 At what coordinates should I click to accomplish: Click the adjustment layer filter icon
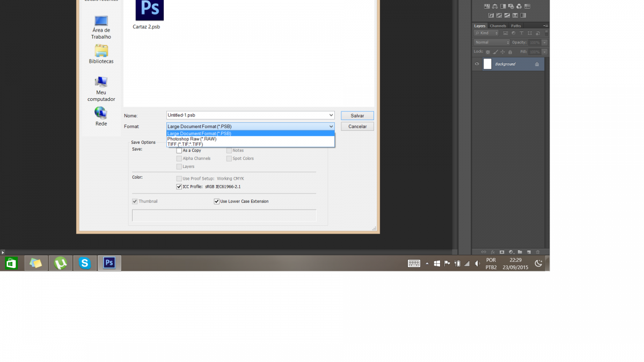514,33
